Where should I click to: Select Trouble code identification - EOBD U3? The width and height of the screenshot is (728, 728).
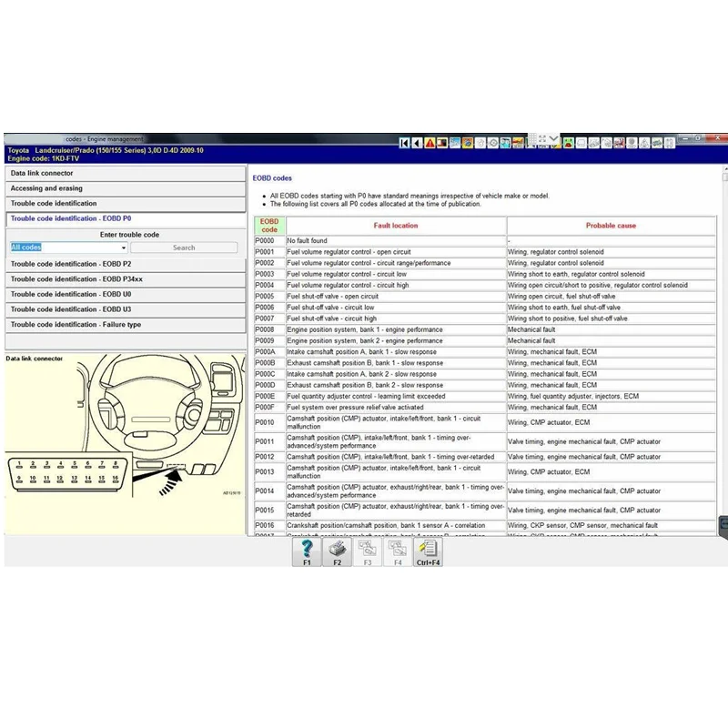126,309
